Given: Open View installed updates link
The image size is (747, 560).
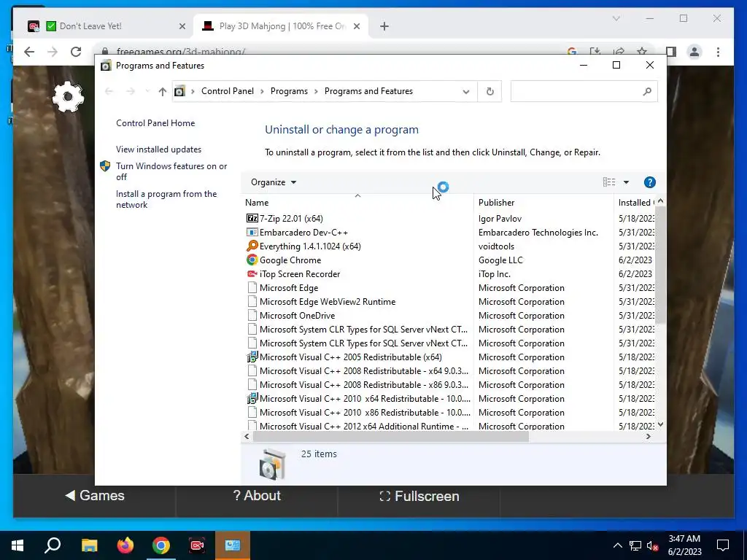Looking at the screenshot, I should tap(158, 149).
